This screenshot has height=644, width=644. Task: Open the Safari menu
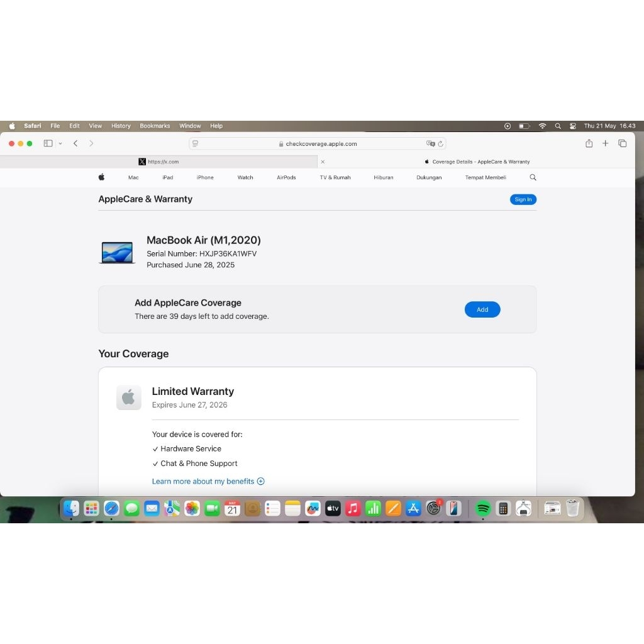pos(33,126)
